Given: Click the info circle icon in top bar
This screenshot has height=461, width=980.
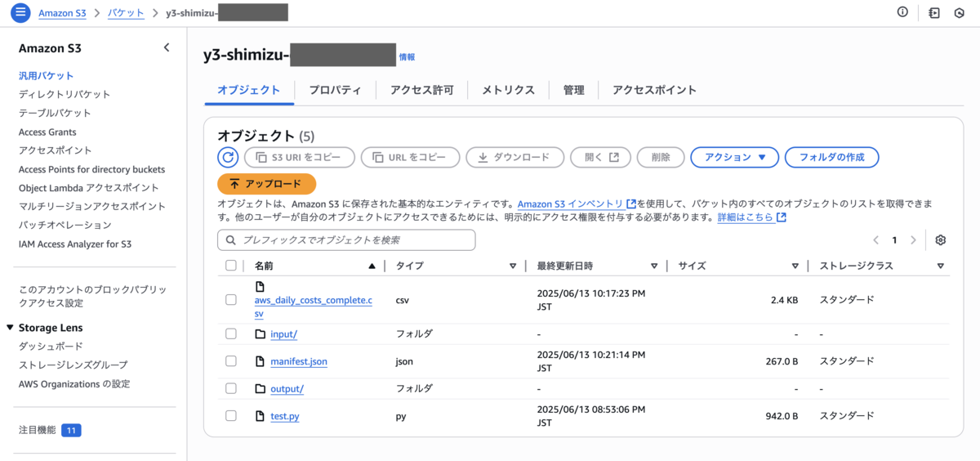Looking at the screenshot, I should [x=902, y=12].
